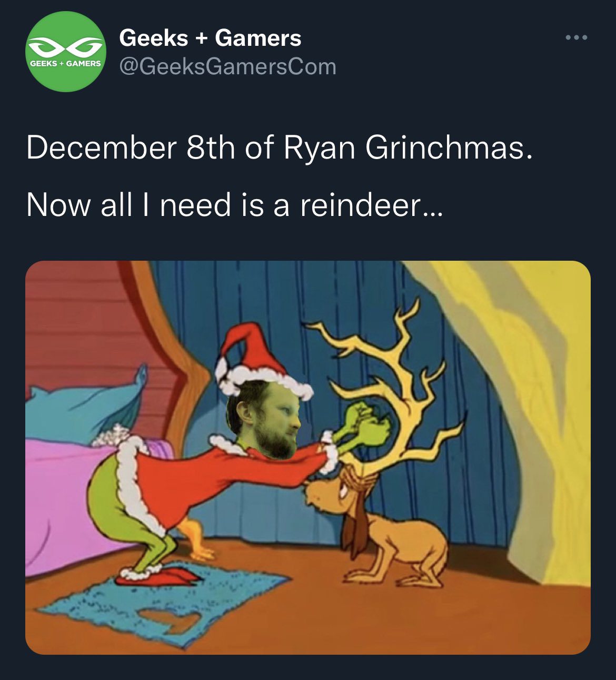Click the Grinch's red slipper shoe
Image resolution: width=616 pixels, height=680 pixels.
tap(155, 576)
